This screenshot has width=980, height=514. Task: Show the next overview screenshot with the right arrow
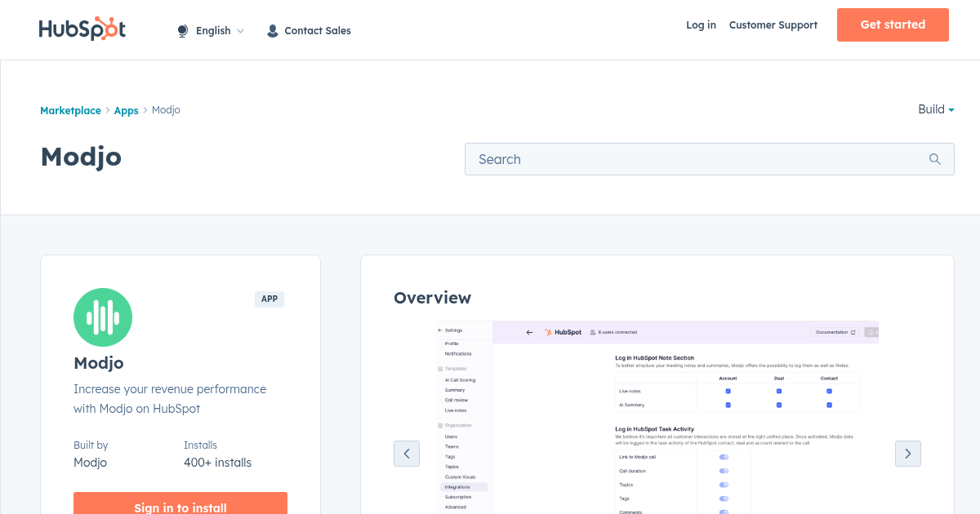[x=907, y=453]
